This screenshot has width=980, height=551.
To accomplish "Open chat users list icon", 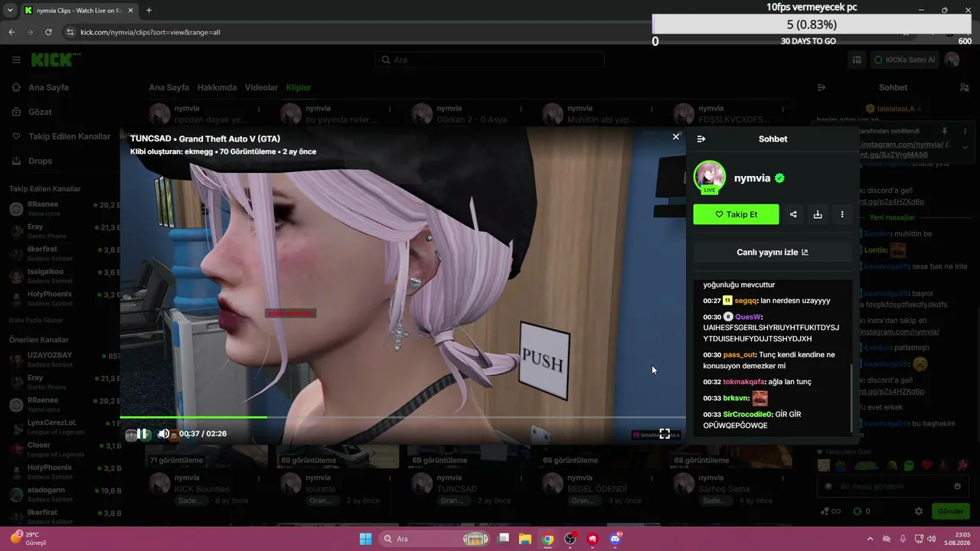I will pyautogui.click(x=964, y=87).
